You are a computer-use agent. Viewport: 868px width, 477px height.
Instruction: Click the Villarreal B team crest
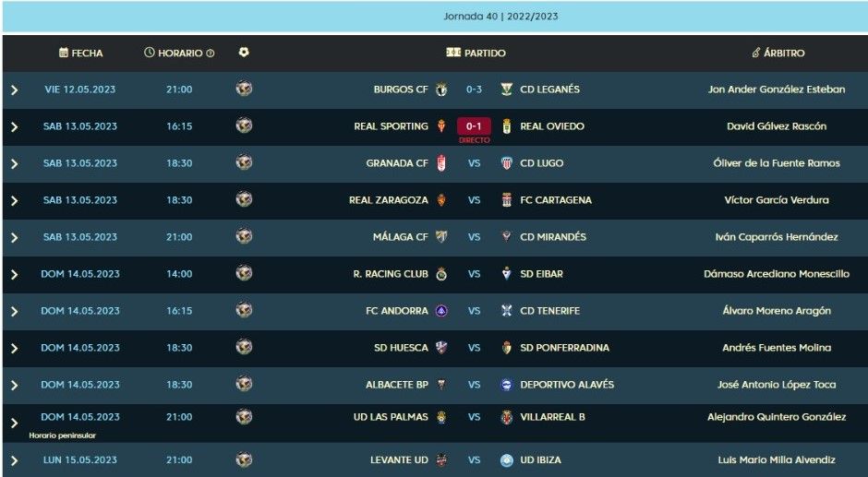click(x=506, y=417)
